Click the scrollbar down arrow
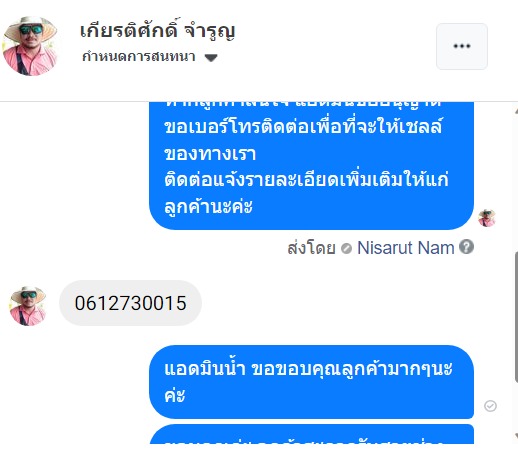This screenshot has width=518, height=451. pyautogui.click(x=516, y=436)
